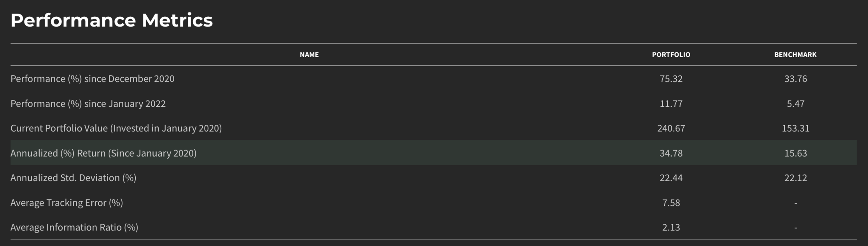The height and width of the screenshot is (246, 868).
Task: Click the tracking error value 7.58
Action: (x=671, y=203)
